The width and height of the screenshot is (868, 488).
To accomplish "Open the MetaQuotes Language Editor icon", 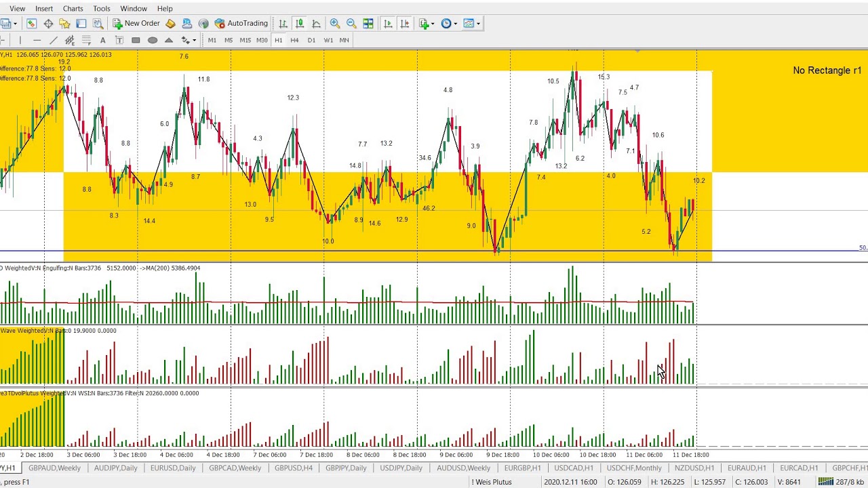I will point(170,23).
